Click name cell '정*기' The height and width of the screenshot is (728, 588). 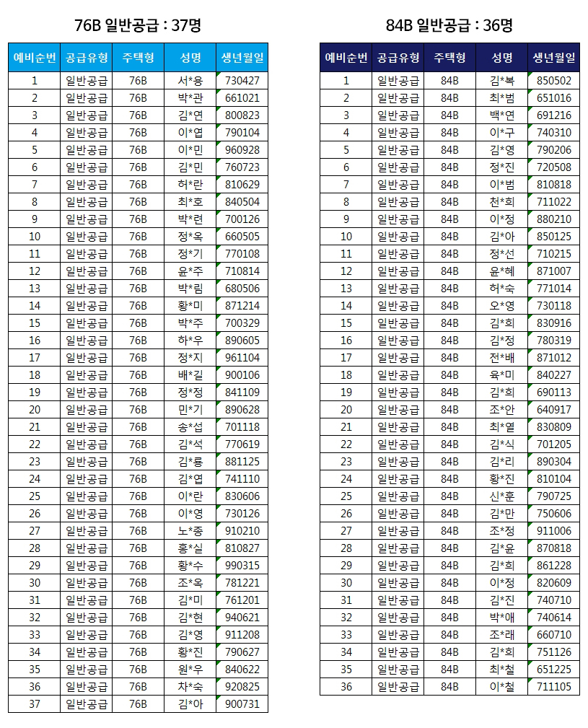click(x=190, y=254)
